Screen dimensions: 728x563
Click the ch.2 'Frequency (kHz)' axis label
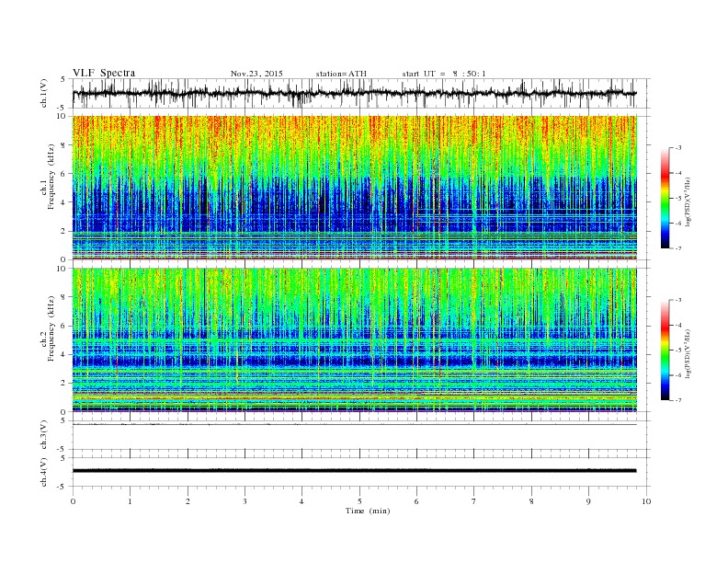click(51, 328)
